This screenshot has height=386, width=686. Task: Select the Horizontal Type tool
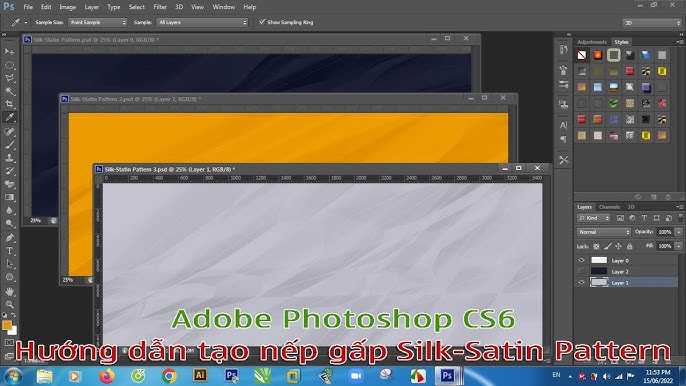9,251
